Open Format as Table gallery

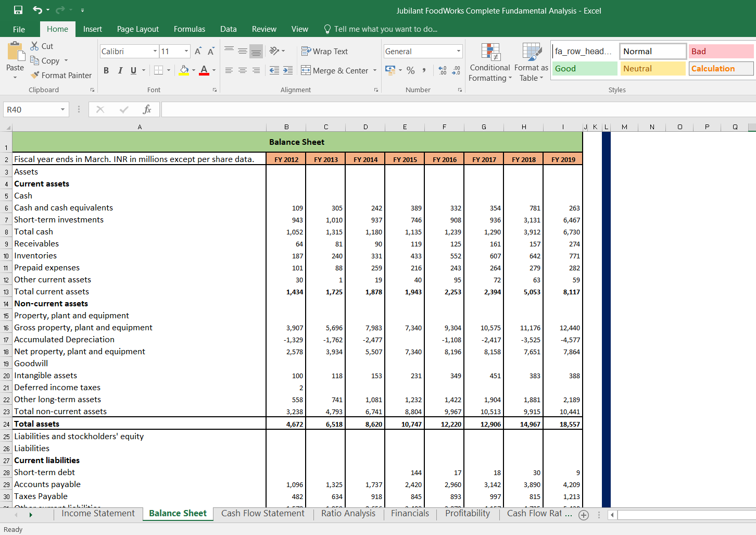(531, 62)
